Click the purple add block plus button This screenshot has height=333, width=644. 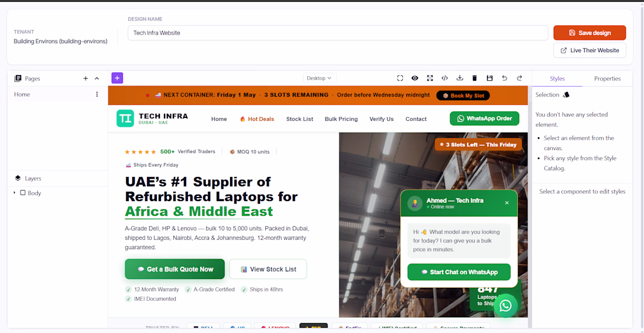click(117, 78)
